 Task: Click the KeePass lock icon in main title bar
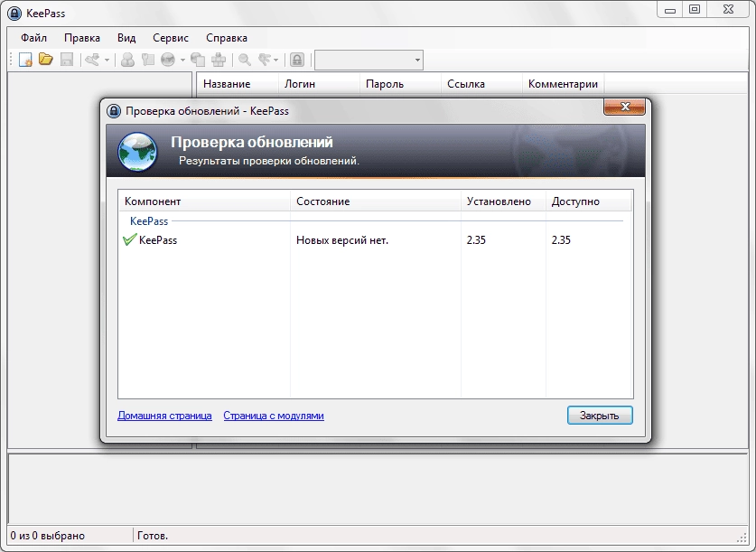tap(14, 13)
